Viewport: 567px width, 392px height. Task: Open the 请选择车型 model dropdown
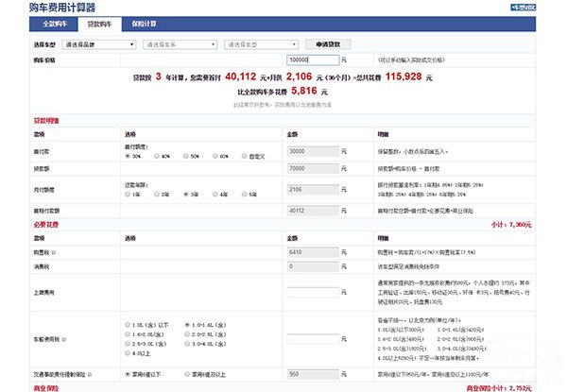[x=262, y=44]
